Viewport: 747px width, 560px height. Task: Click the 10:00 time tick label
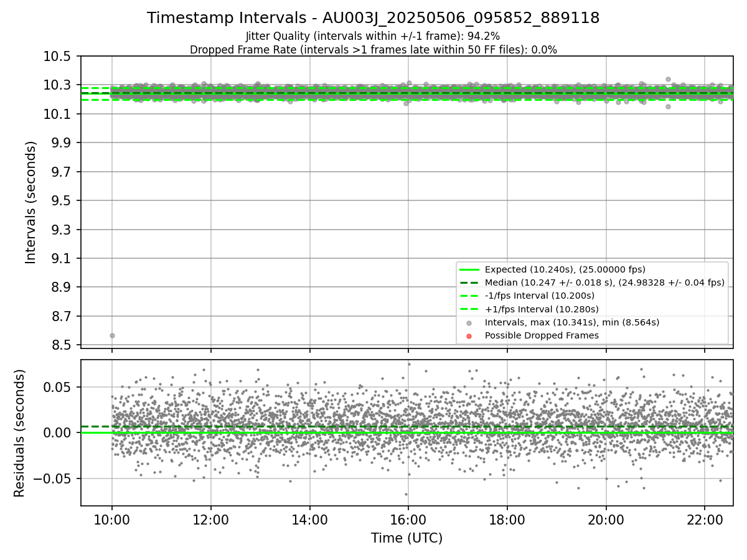pos(112,518)
